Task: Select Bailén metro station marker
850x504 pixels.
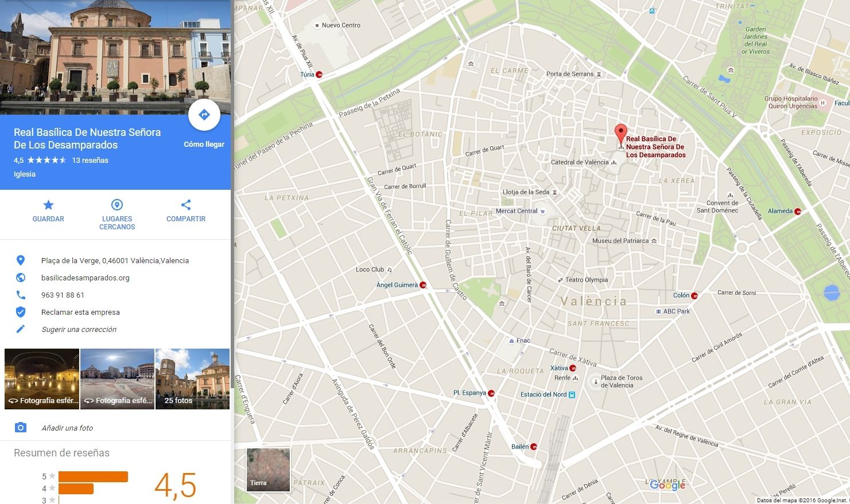Action: coord(534,447)
